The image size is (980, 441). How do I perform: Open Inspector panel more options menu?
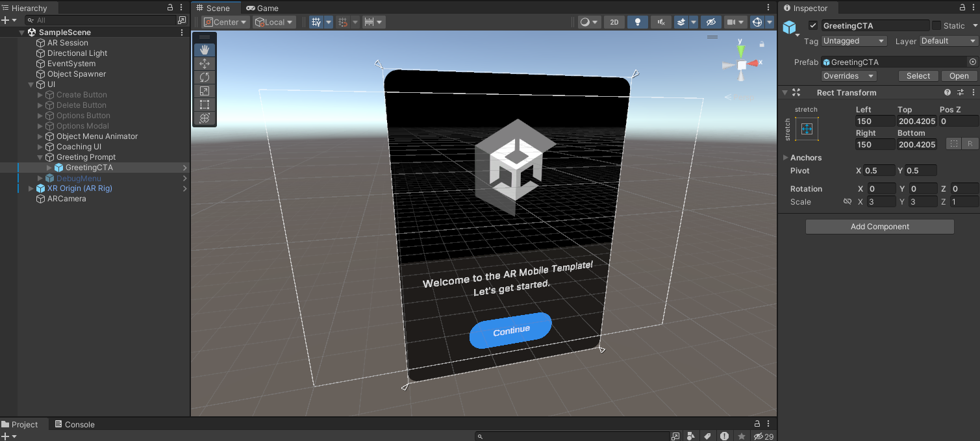974,8
